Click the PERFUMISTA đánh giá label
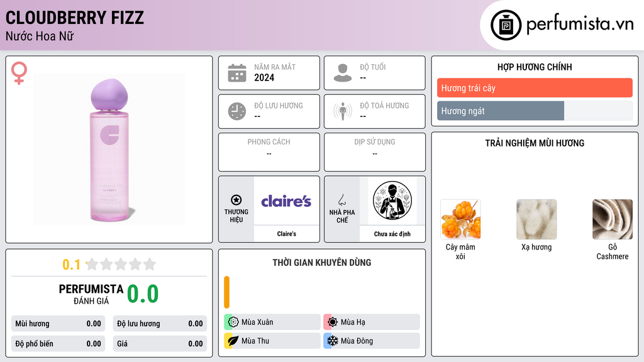Image resolution: width=644 pixels, height=362 pixels. (x=91, y=294)
